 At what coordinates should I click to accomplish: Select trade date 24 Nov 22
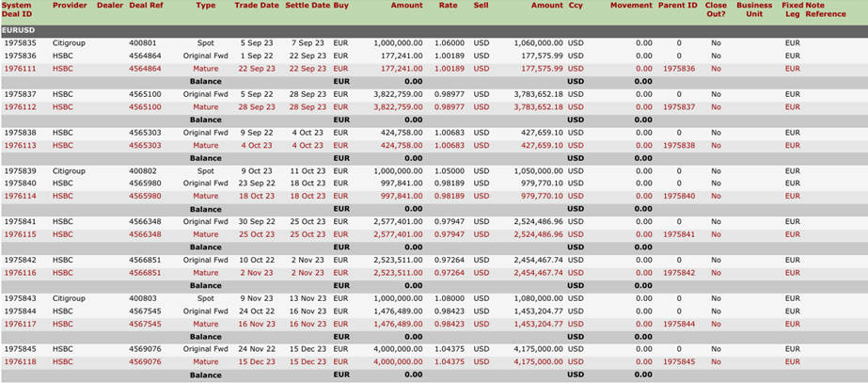pos(255,349)
